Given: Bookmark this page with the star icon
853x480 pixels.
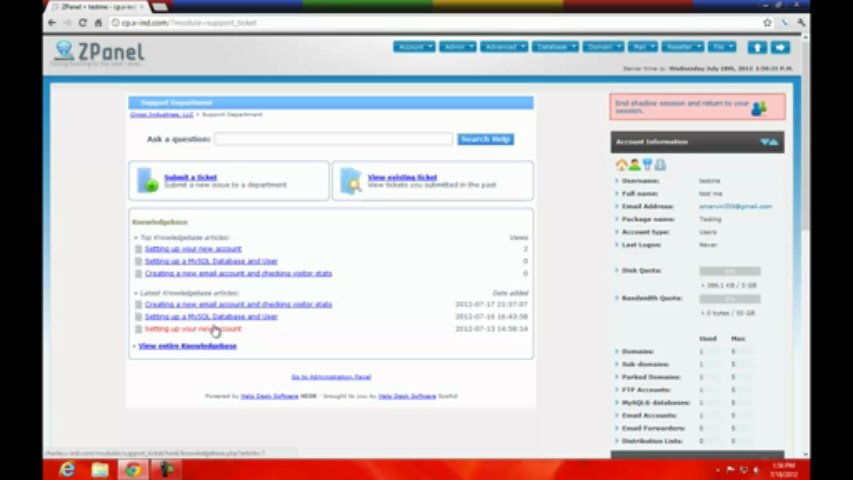Looking at the screenshot, I should click(x=767, y=22).
